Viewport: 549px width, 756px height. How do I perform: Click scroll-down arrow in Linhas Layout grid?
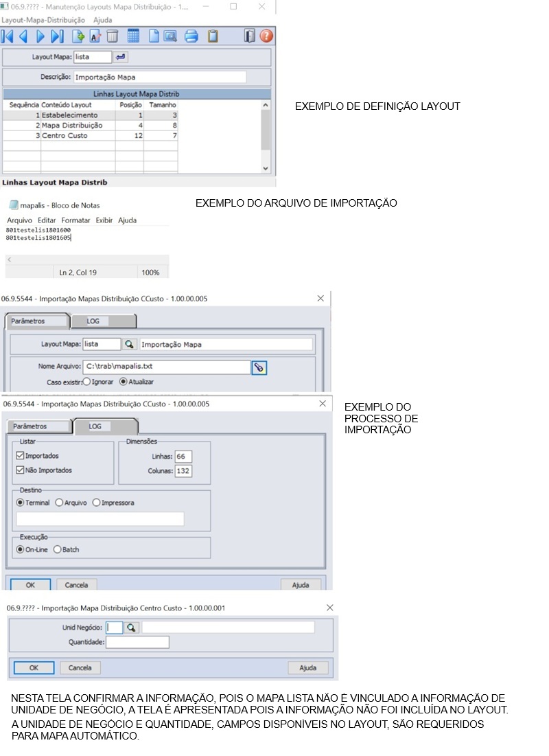point(266,168)
